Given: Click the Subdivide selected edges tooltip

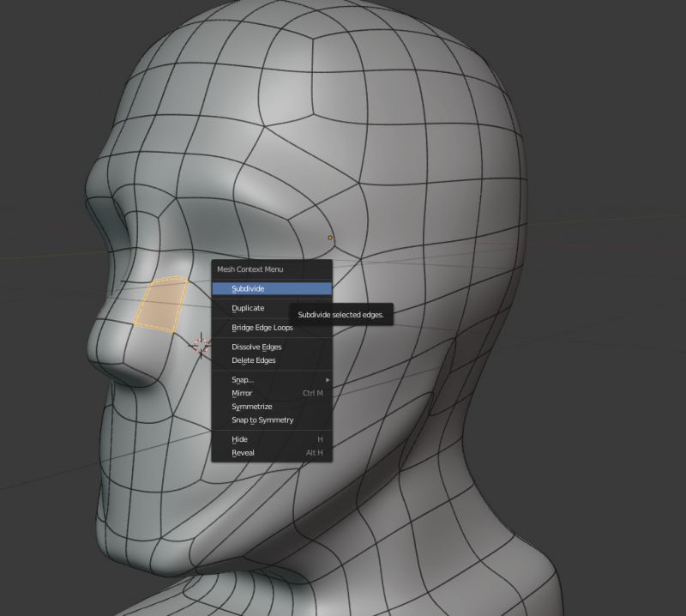Looking at the screenshot, I should click(343, 315).
